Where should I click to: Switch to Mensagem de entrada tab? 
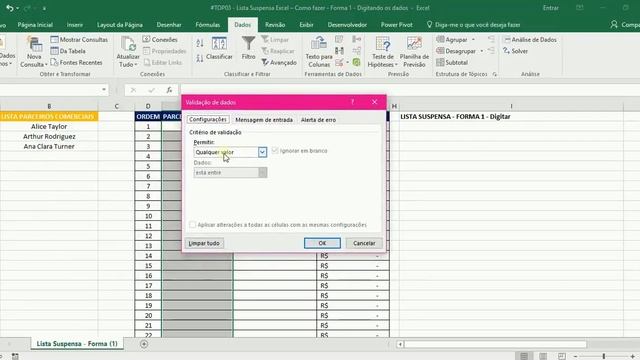264,120
